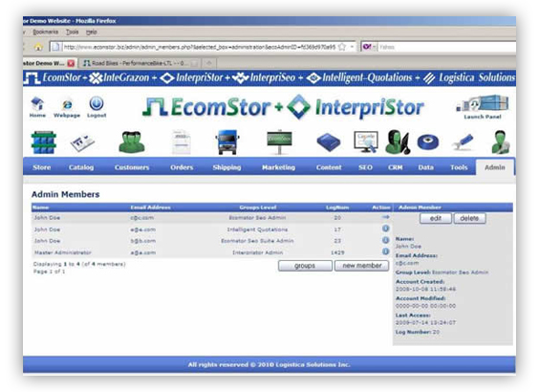Open the Catalog tab
This screenshot has height=392, width=539.
(81, 167)
